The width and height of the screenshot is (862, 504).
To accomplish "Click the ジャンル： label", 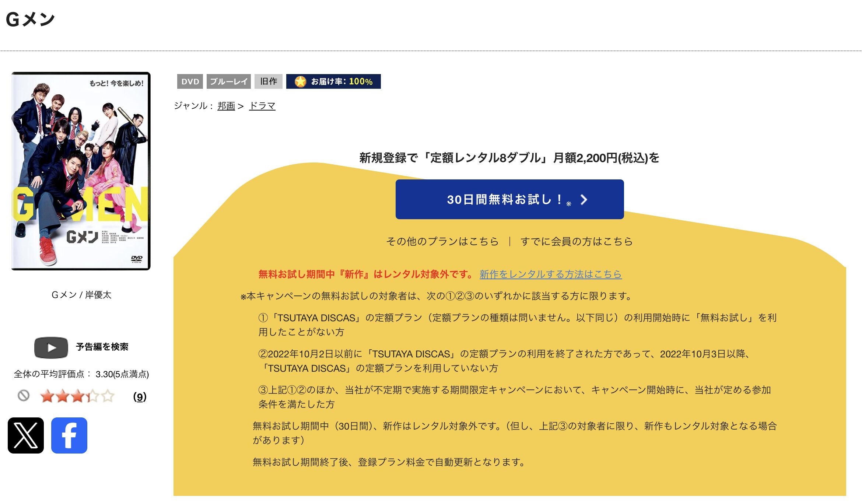I will 194,106.
